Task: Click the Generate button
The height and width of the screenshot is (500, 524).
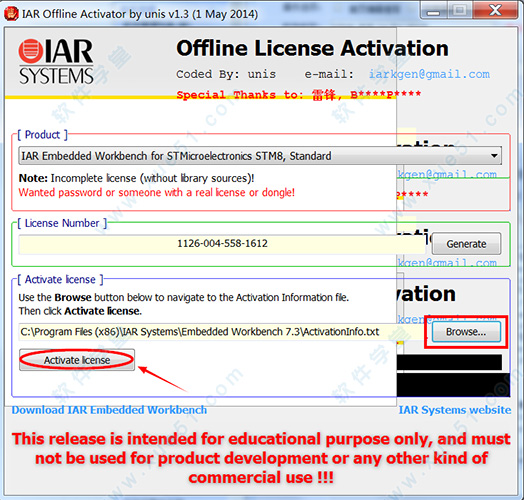Action: pyautogui.click(x=466, y=244)
